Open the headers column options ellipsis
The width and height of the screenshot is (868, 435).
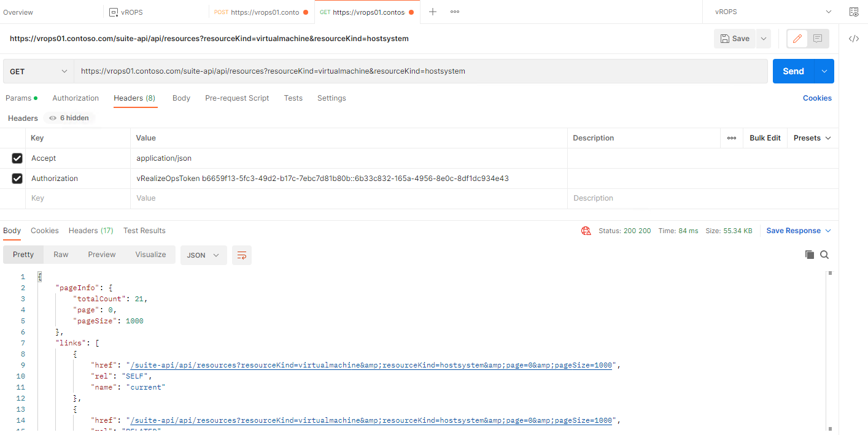click(x=732, y=138)
